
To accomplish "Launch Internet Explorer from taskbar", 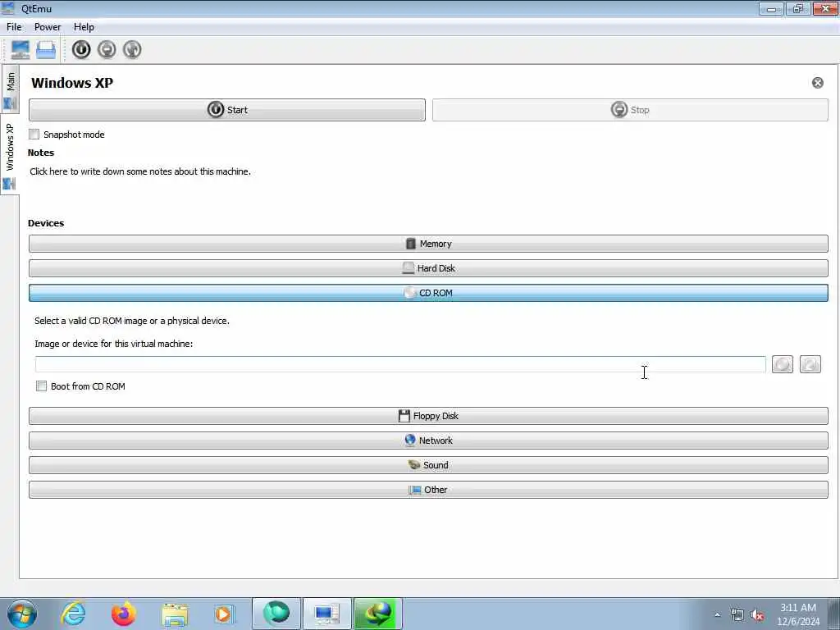I will point(73,614).
